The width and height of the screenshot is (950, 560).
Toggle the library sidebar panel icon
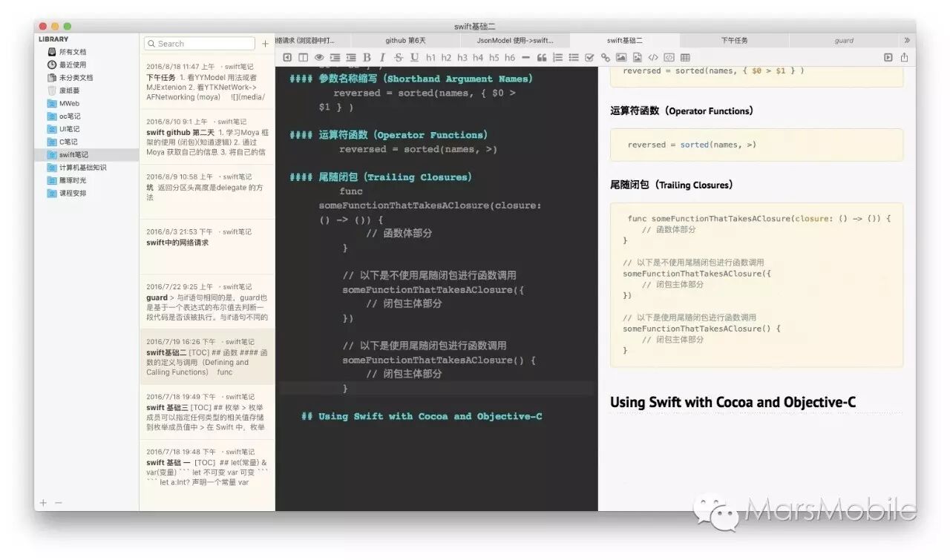(287, 57)
